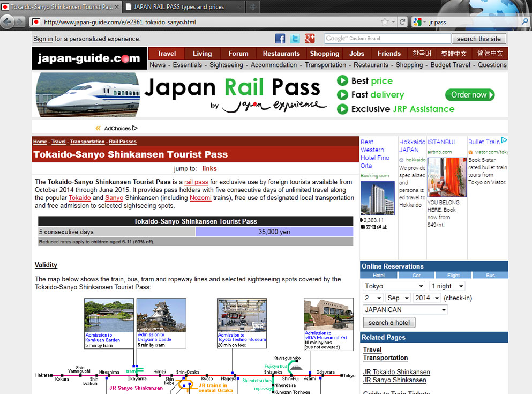Click the Sightseeing submenu link
Viewport: 532px width, 394px height.
226,65
